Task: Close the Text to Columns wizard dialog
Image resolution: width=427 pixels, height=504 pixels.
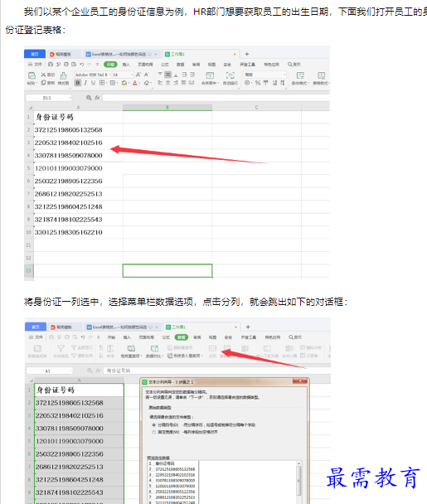Action: point(300,380)
